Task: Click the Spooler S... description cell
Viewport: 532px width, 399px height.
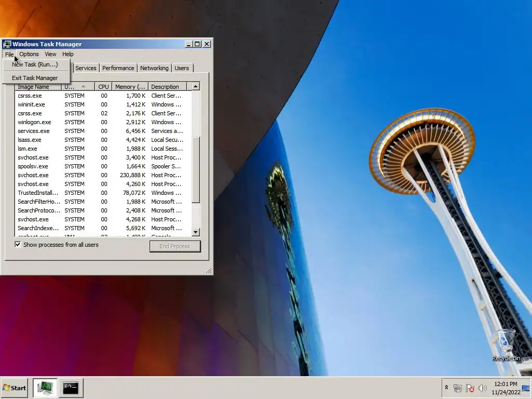Action: (x=166, y=166)
